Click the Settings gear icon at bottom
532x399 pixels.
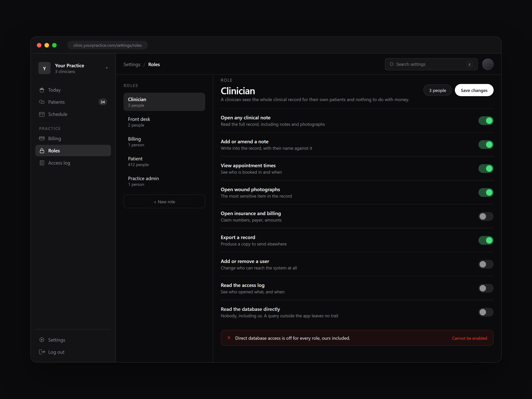42,340
